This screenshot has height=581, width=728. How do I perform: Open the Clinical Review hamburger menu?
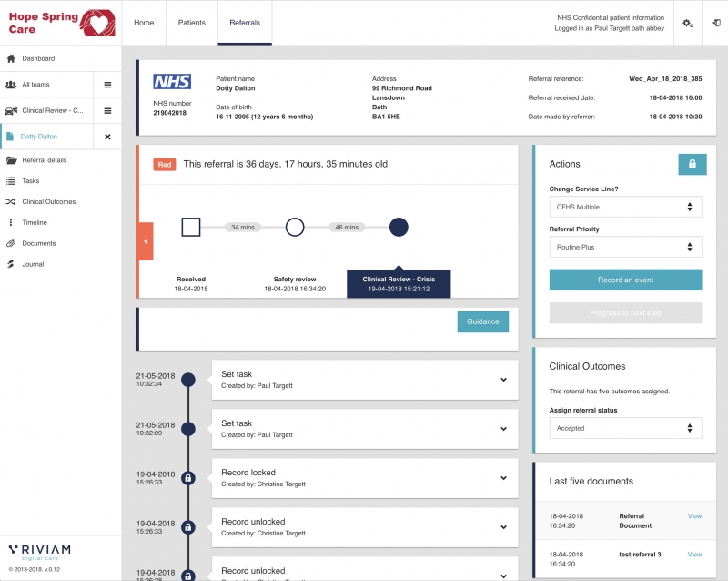pyautogui.click(x=107, y=110)
